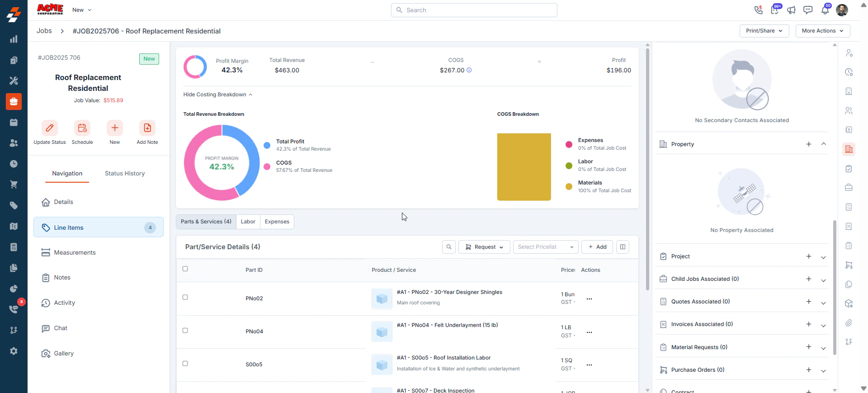Image resolution: width=868 pixels, height=393 pixels.
Task: Add Child Jobs Associated with plus button
Action: pyautogui.click(x=809, y=279)
